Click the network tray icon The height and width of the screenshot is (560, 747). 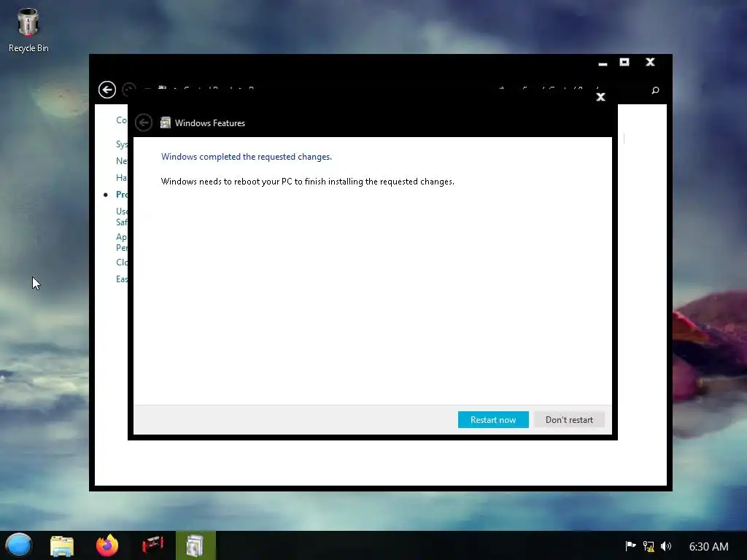(649, 546)
